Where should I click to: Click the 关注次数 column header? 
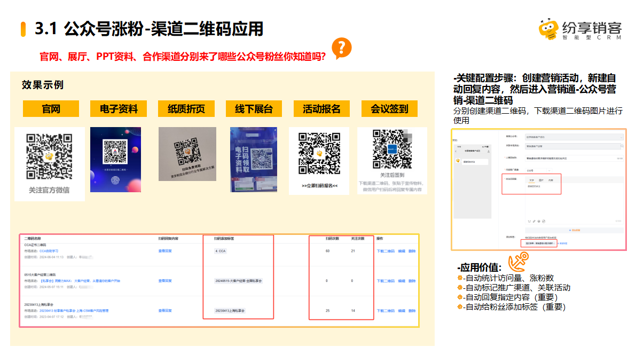pyautogui.click(x=357, y=239)
